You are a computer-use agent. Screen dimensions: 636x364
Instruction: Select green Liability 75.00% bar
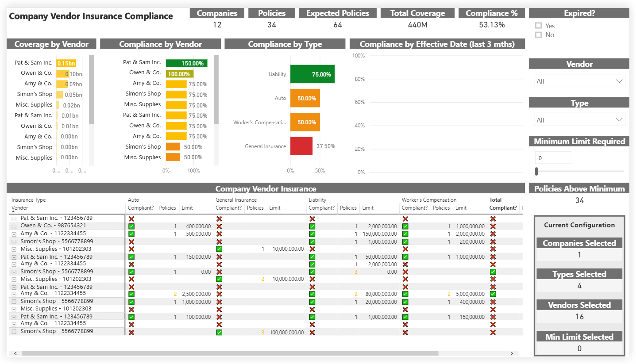click(312, 74)
